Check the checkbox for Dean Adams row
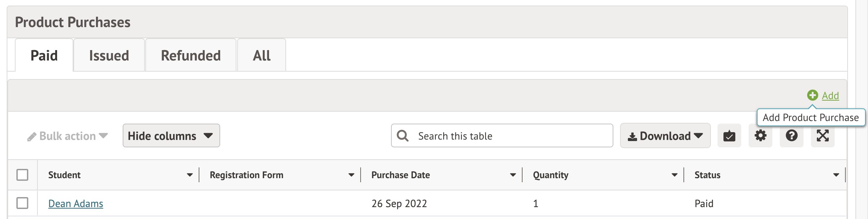Image resolution: width=868 pixels, height=219 pixels. (23, 203)
